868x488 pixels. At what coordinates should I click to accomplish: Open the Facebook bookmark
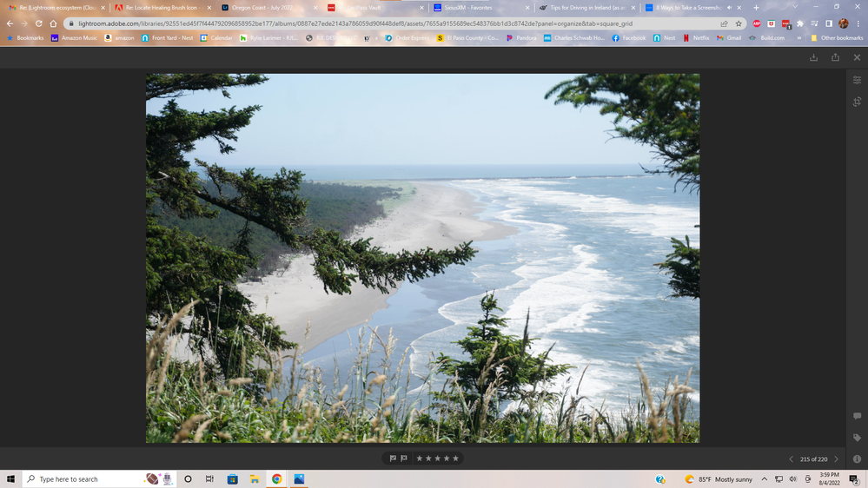[629, 38]
